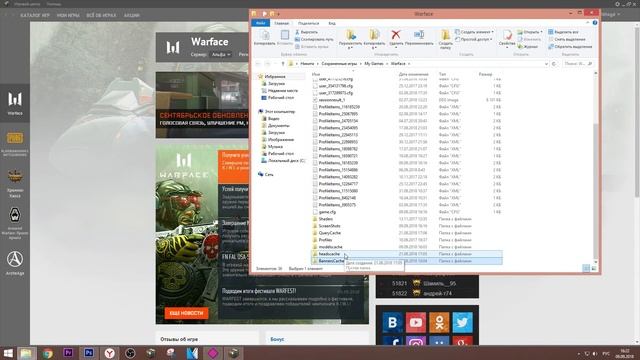Click the Copy ribbon icon in Explorer
This screenshot has width=640, height=360.
(x=264, y=38)
